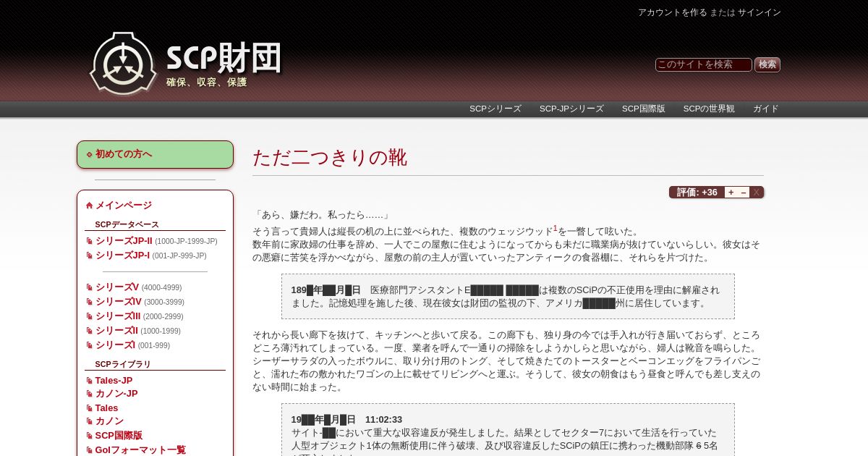Upvote the page with the + button
The height and width of the screenshot is (456, 868).
(x=731, y=192)
